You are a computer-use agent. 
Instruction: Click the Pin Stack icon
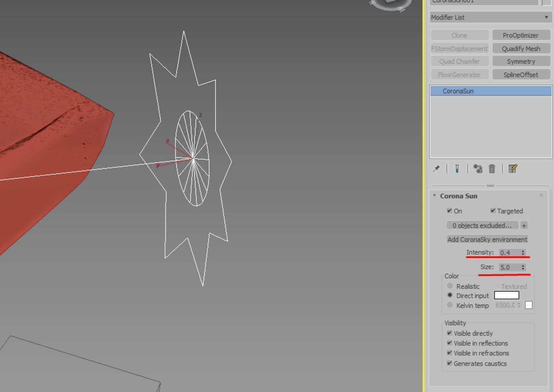pos(436,169)
